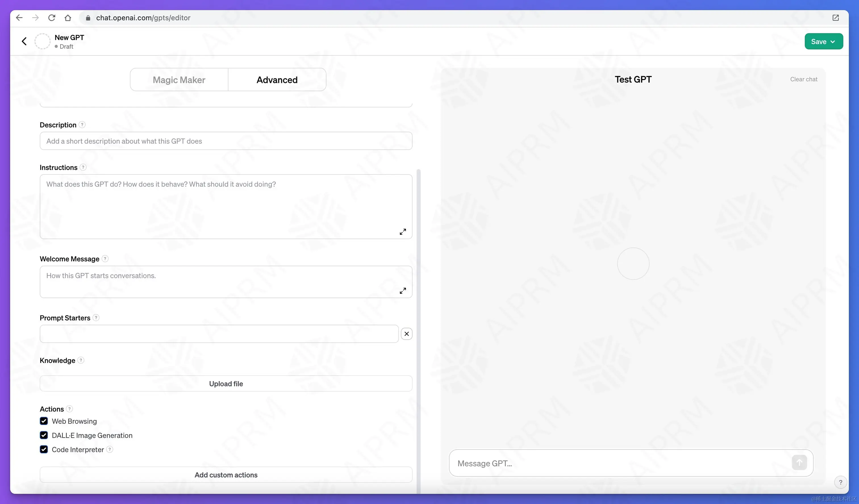Click the browser address bar URL

pos(143,18)
